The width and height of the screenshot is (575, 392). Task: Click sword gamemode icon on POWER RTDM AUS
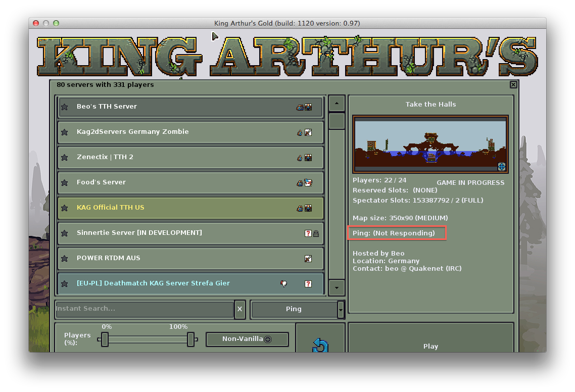[x=308, y=259]
